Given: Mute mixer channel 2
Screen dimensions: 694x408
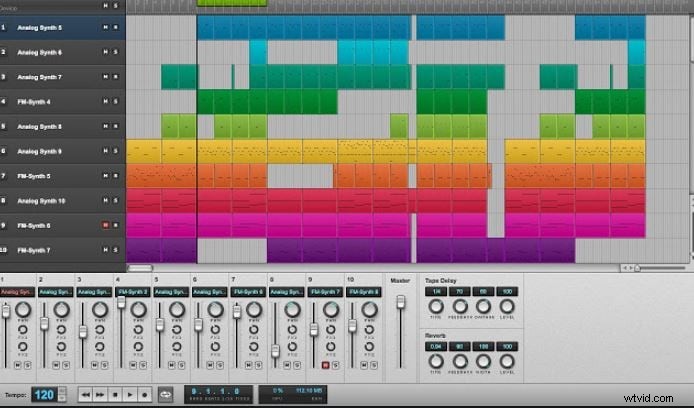Looking at the screenshot, I should pos(56,365).
